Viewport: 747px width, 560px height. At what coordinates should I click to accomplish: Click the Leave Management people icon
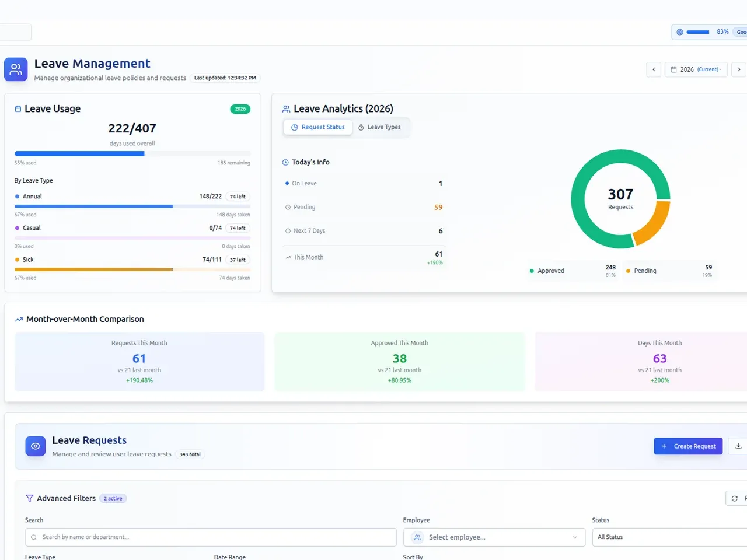[16, 69]
